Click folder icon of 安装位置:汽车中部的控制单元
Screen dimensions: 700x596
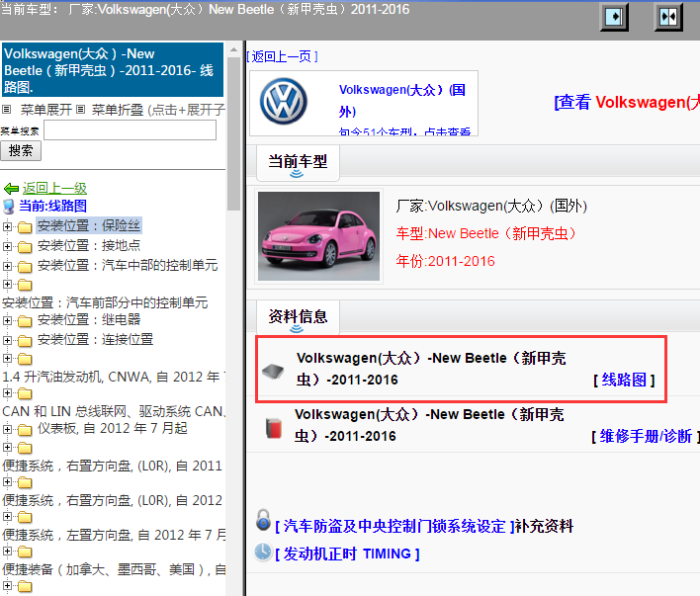click(x=25, y=267)
